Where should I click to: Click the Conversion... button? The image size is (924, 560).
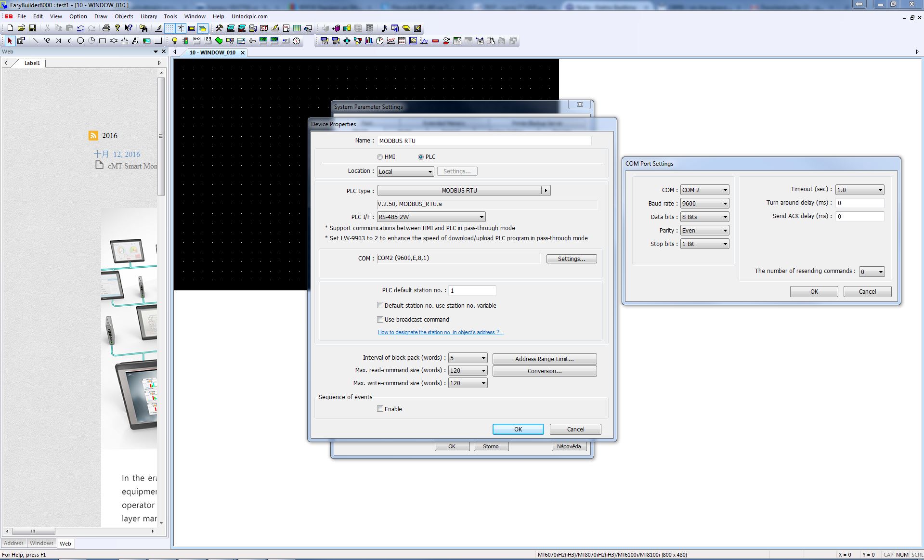(x=545, y=371)
